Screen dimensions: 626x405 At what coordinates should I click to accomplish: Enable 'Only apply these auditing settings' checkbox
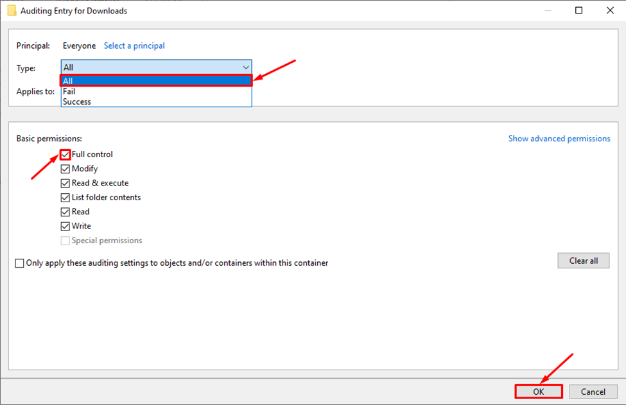(x=19, y=263)
